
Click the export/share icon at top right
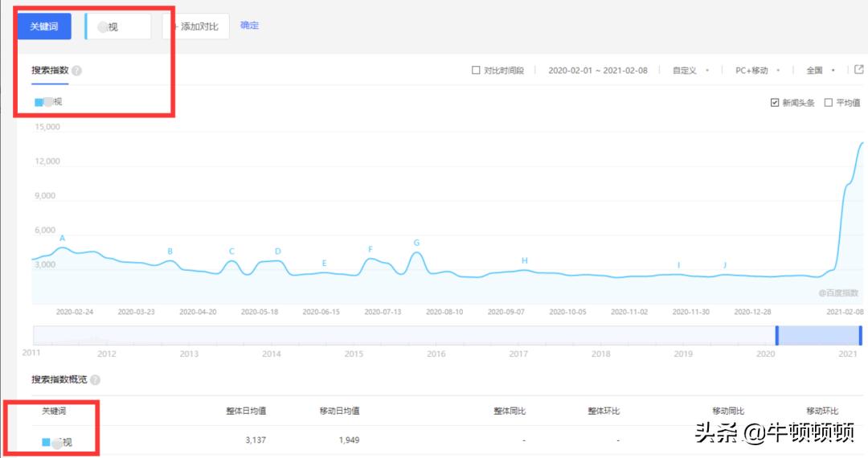[858, 70]
